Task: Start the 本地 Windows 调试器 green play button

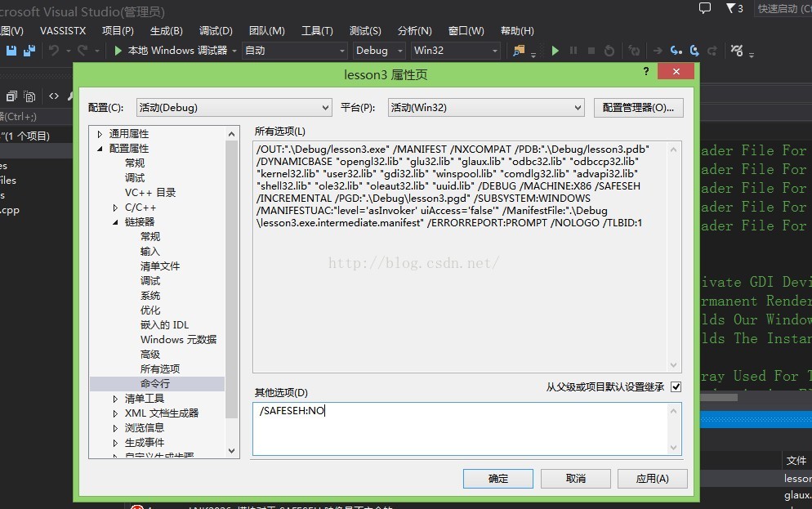Action: click(118, 50)
